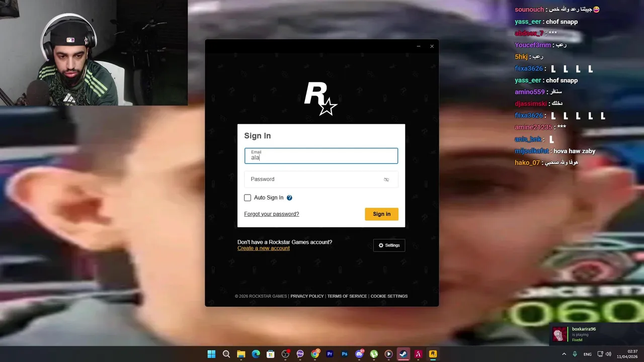
Task: Click the mijoulkafat 'hova haw zaby' message
Action: point(555,151)
